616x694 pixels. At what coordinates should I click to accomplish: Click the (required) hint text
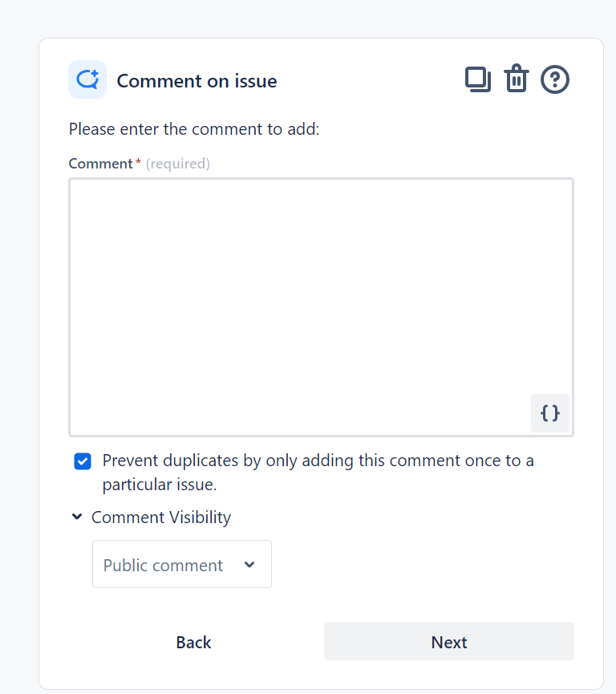coord(177,163)
